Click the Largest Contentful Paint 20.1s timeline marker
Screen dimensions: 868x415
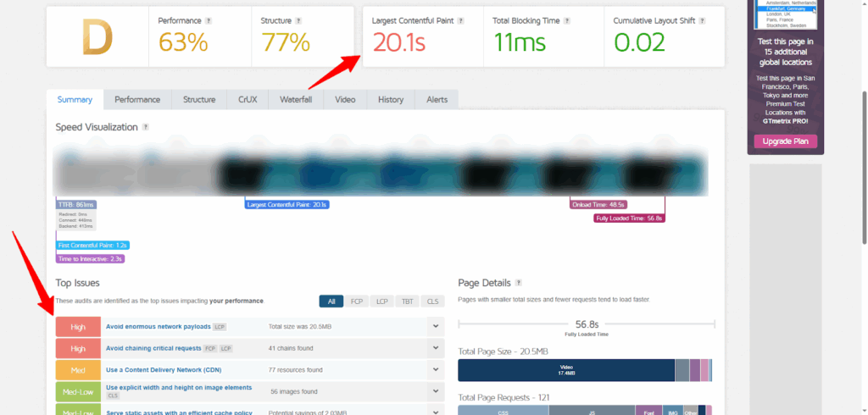[x=287, y=204]
